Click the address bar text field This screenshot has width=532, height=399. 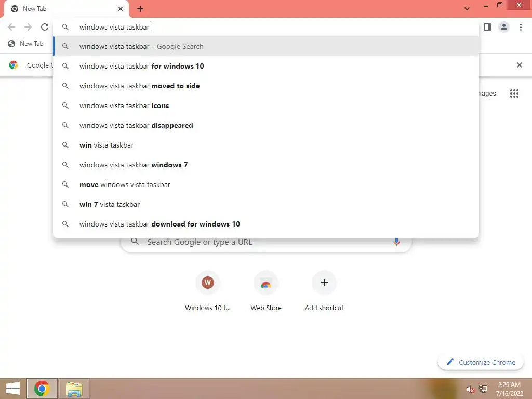(266, 27)
